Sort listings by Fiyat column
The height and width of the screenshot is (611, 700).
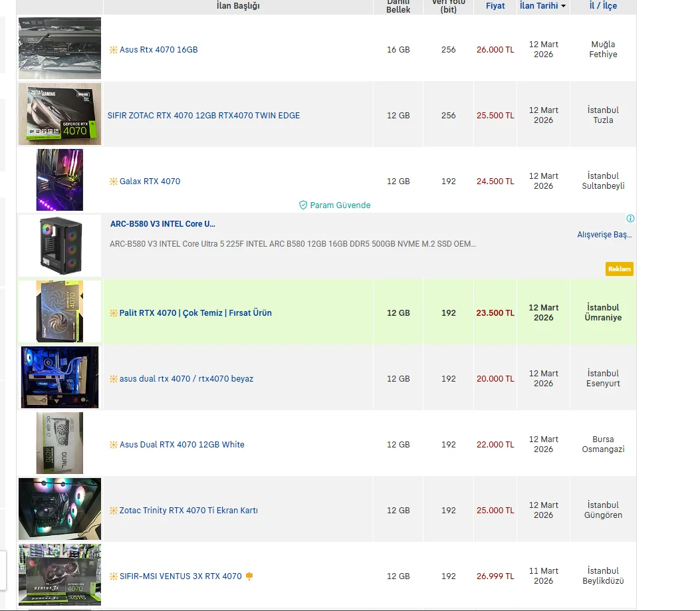coord(495,6)
